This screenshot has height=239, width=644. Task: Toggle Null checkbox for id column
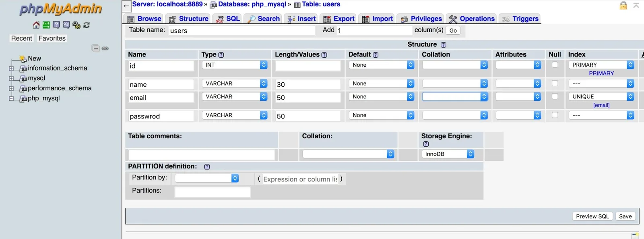555,64
